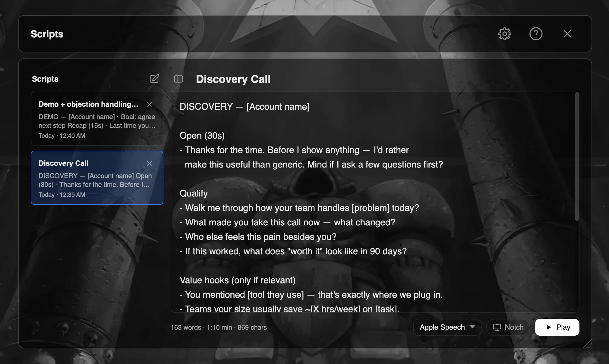Click the line "Walk me through how your team handles"

pos(299,208)
